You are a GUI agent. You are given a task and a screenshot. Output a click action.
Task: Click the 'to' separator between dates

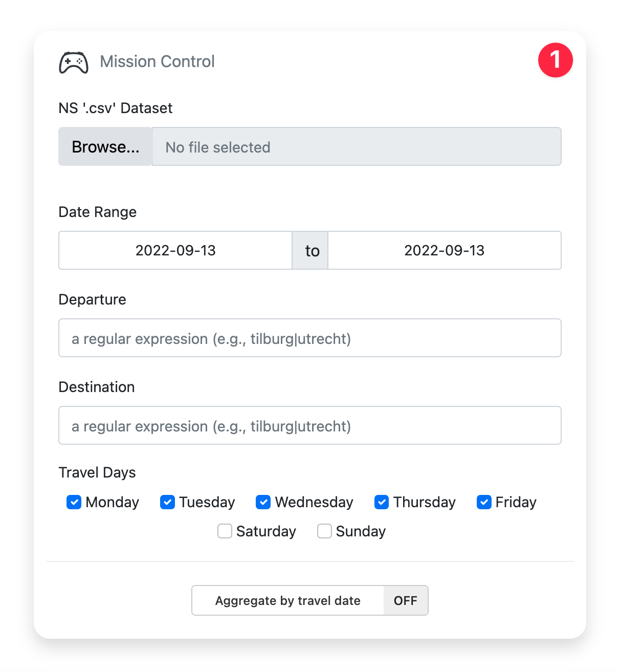pyautogui.click(x=312, y=251)
